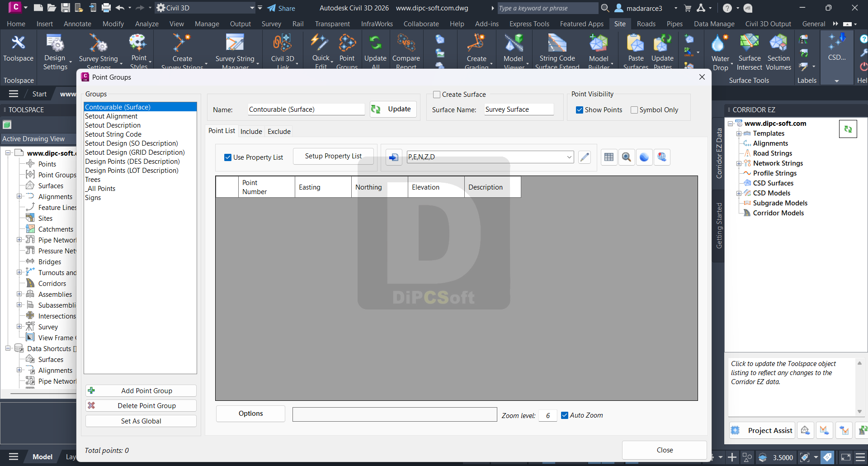Expand the CSD Models node

[x=739, y=193]
